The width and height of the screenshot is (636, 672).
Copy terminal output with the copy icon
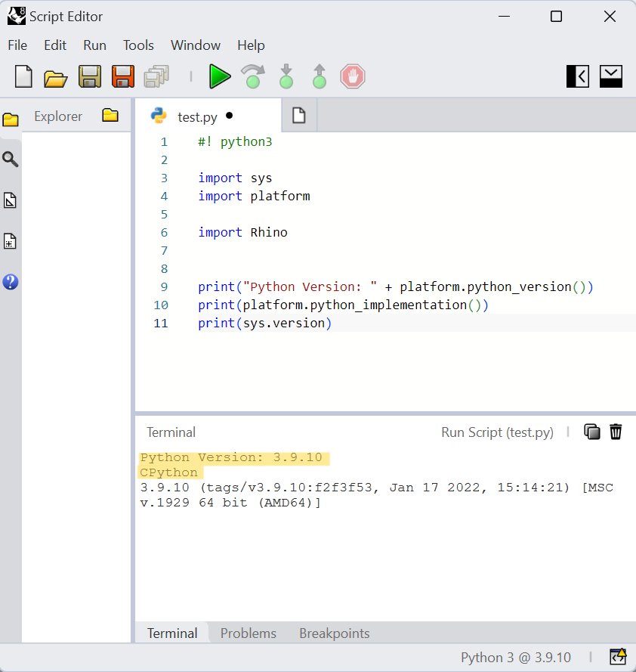(592, 432)
